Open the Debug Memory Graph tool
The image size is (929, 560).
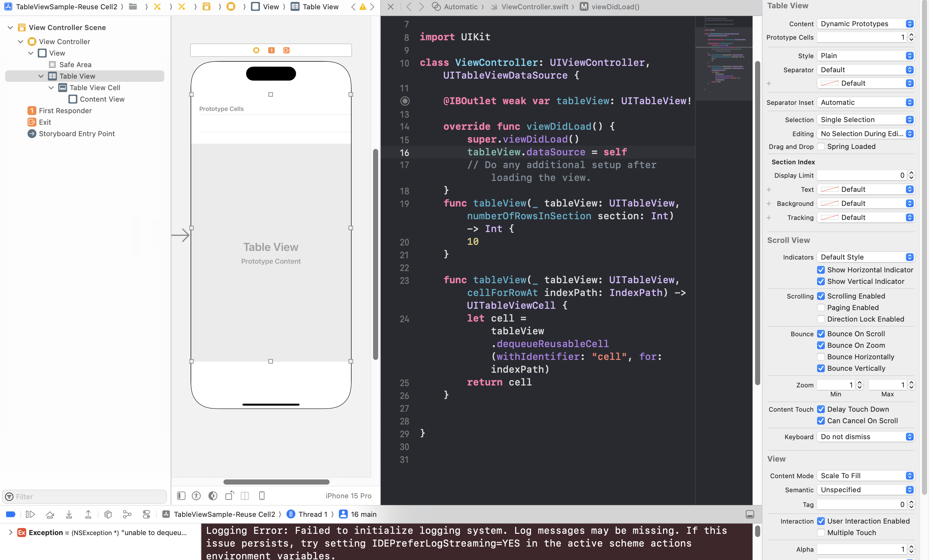point(127,514)
